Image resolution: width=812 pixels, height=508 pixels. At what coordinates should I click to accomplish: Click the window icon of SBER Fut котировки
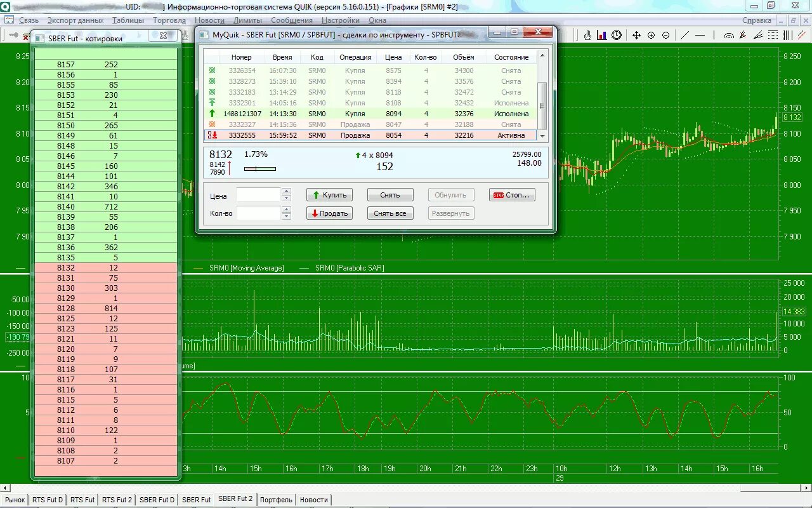coord(39,38)
